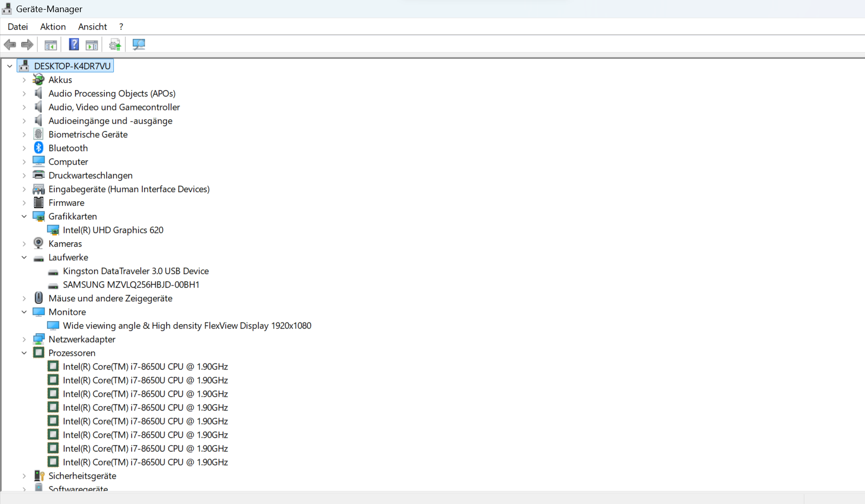865x504 pixels.
Task: Expand the Firmware category
Action: tap(24, 202)
